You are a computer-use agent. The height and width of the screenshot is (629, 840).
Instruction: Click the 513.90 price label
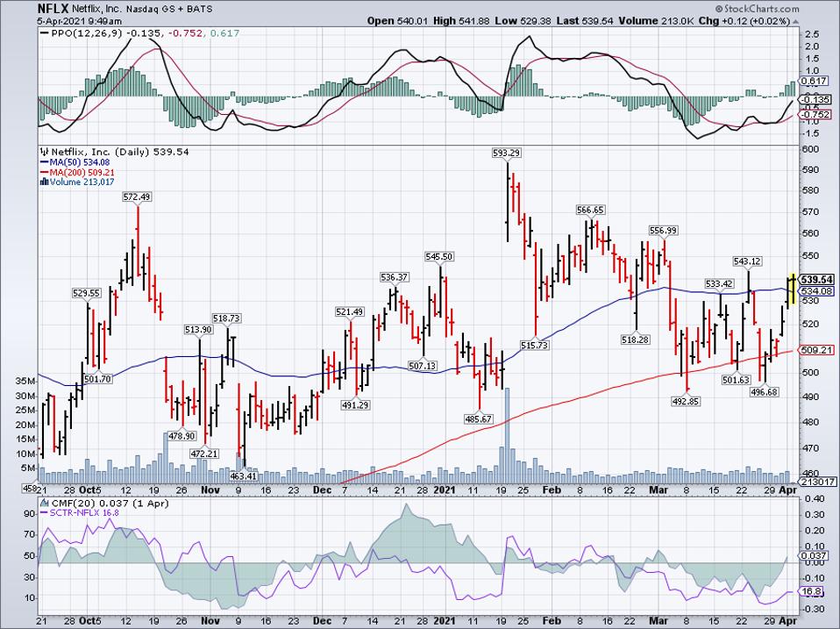[198, 330]
